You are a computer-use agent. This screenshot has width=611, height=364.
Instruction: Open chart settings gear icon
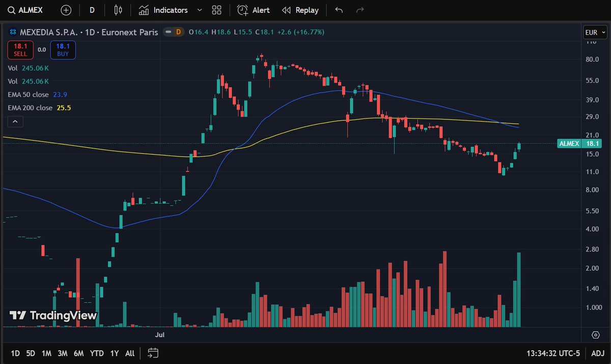(595, 334)
